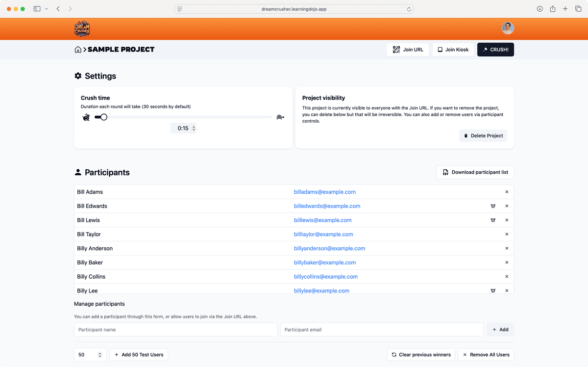The height and width of the screenshot is (367, 588).
Task: Click the crush time slider handle
Action: pos(103,117)
